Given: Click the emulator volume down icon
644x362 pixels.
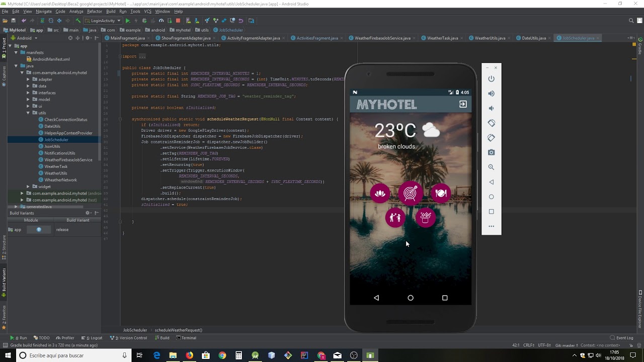Looking at the screenshot, I should pos(492,108).
